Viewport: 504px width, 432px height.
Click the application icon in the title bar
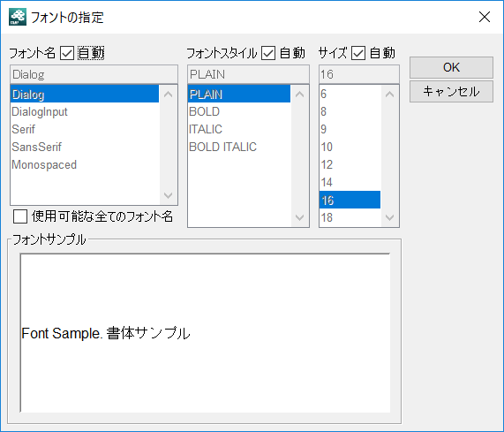click(x=18, y=17)
